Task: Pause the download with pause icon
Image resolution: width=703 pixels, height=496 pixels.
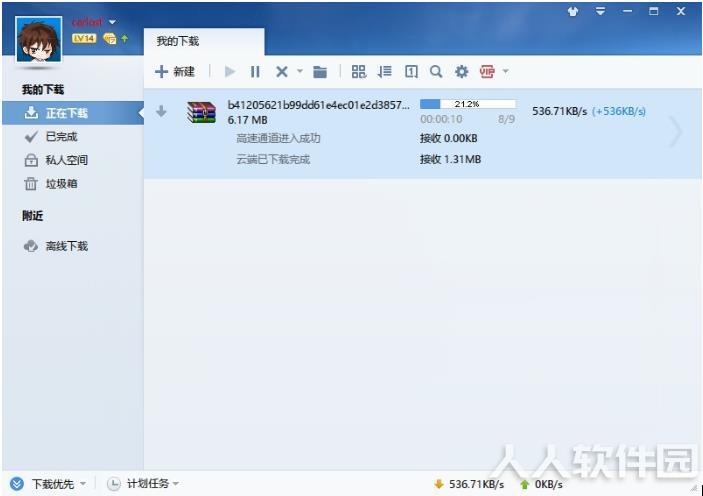Action: point(255,72)
